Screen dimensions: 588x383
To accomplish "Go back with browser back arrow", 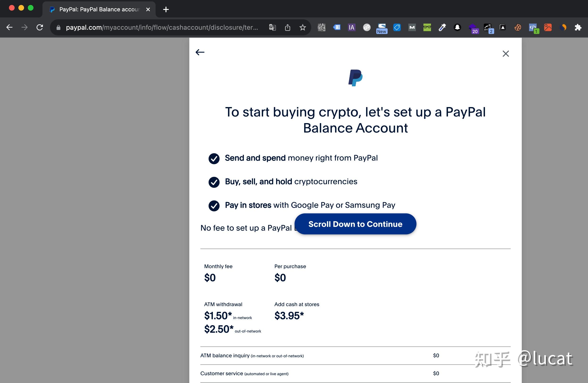I will [9, 27].
